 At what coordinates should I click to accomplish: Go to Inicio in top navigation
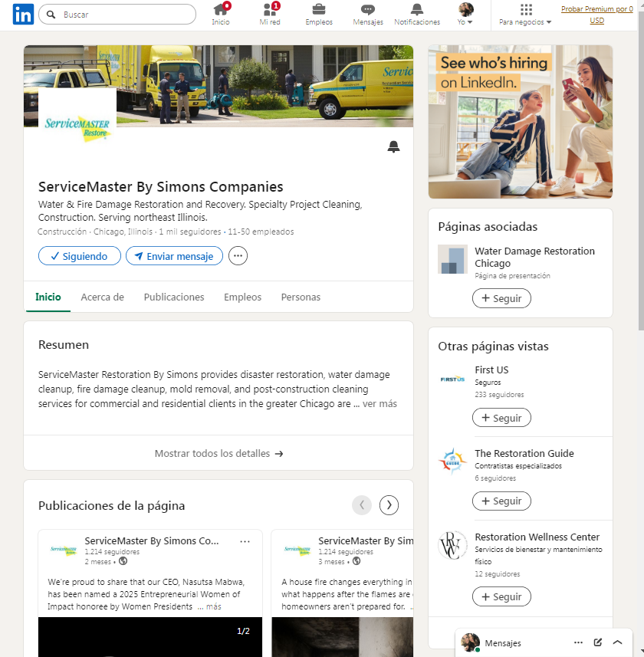[220, 15]
